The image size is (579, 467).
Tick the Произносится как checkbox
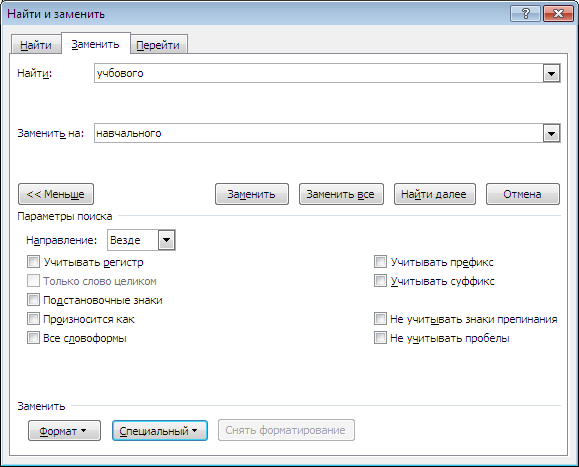point(33,319)
